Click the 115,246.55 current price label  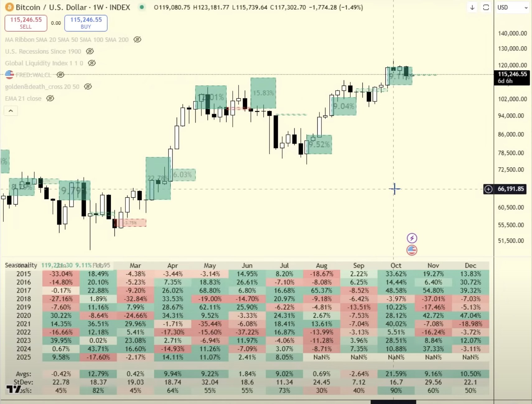tap(512, 78)
